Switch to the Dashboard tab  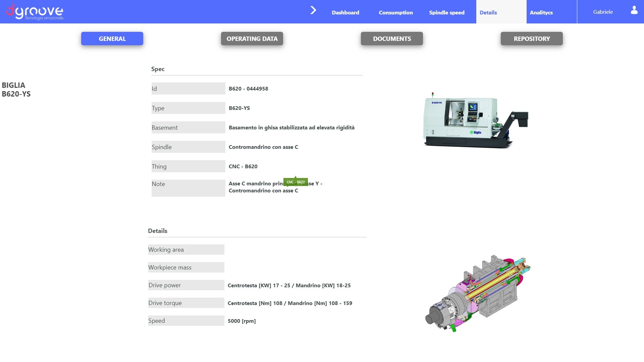pos(345,12)
